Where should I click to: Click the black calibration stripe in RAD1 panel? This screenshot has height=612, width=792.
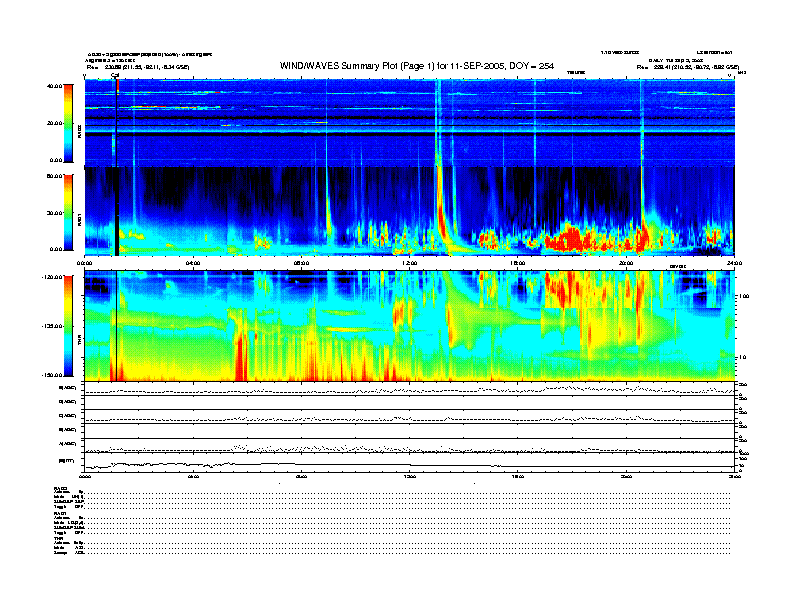(117, 212)
